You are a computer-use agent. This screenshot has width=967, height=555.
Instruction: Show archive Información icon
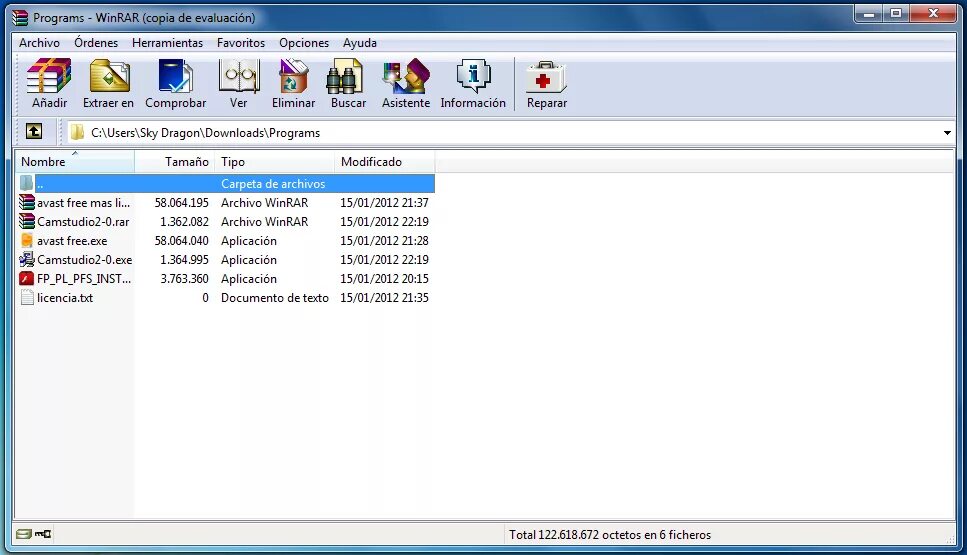473,76
